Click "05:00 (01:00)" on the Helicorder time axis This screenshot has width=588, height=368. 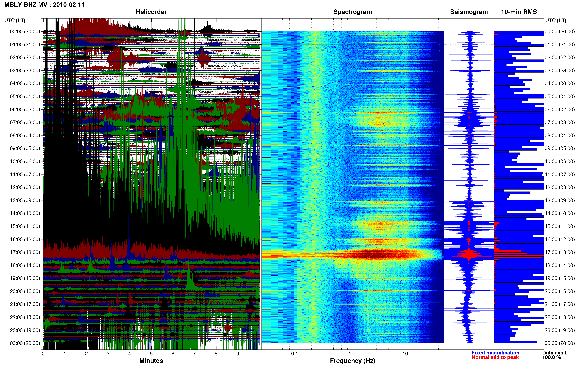(25, 96)
